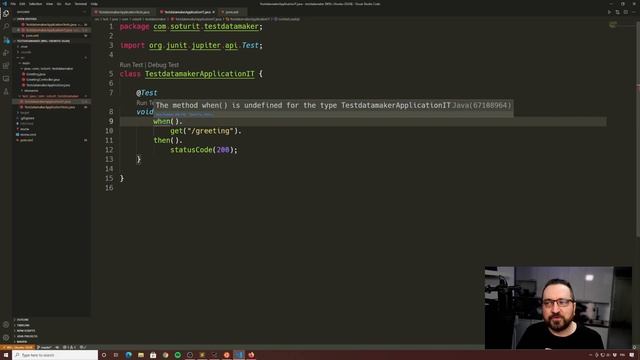Open the Manage gear icon
Screen dimensions: 640x360
tap(6, 338)
